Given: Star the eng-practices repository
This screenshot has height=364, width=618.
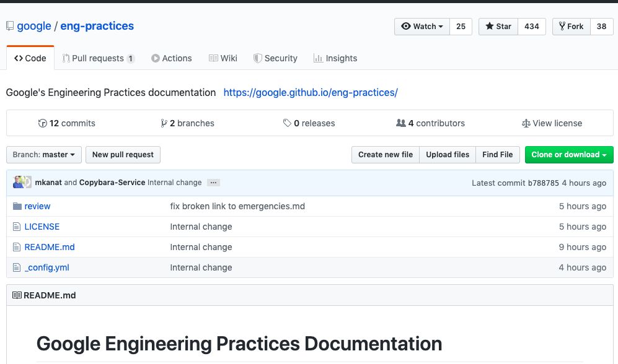Looking at the screenshot, I should coord(498,27).
